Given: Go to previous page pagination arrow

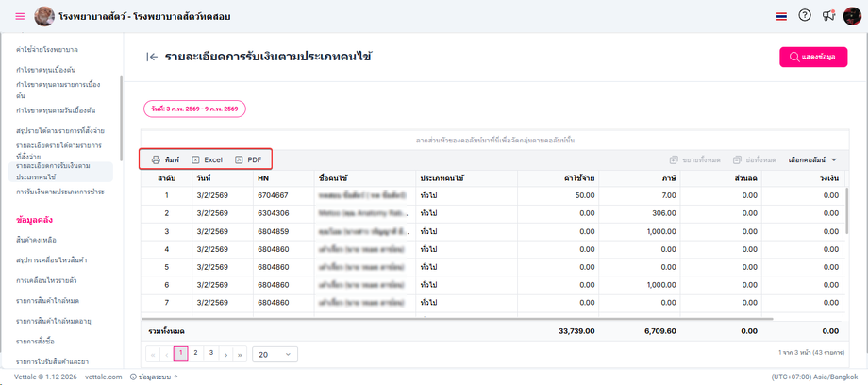Looking at the screenshot, I should (167, 354).
